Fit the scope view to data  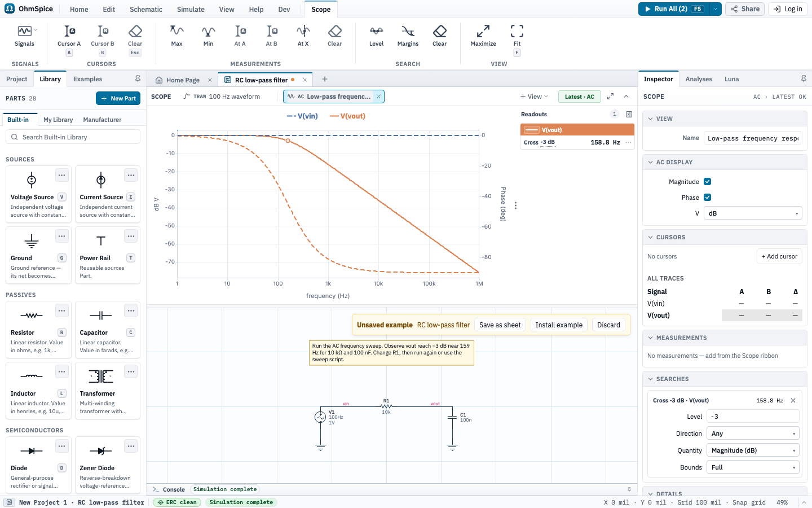(517, 40)
